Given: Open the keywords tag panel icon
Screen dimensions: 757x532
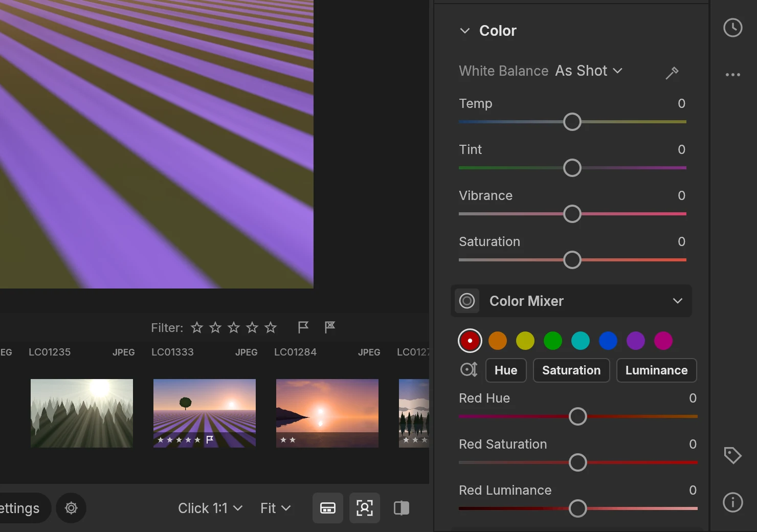Looking at the screenshot, I should pyautogui.click(x=732, y=455).
